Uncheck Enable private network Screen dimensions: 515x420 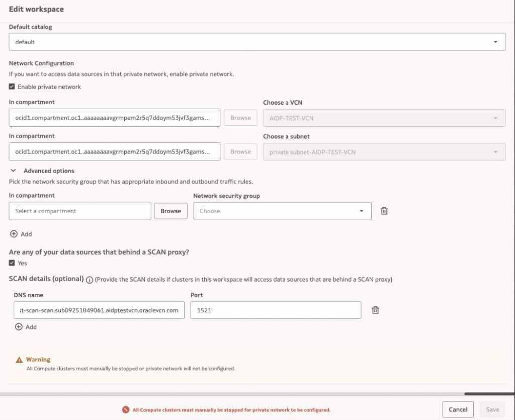(12, 87)
